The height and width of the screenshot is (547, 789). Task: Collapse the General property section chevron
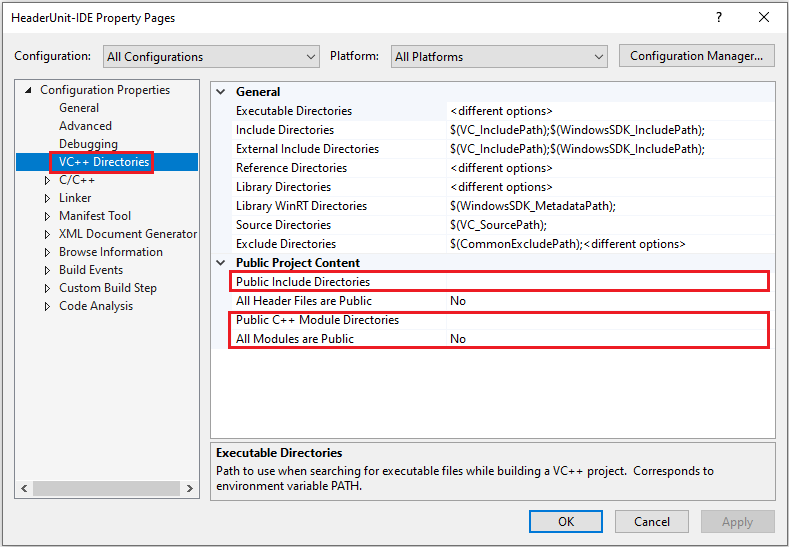(220, 92)
